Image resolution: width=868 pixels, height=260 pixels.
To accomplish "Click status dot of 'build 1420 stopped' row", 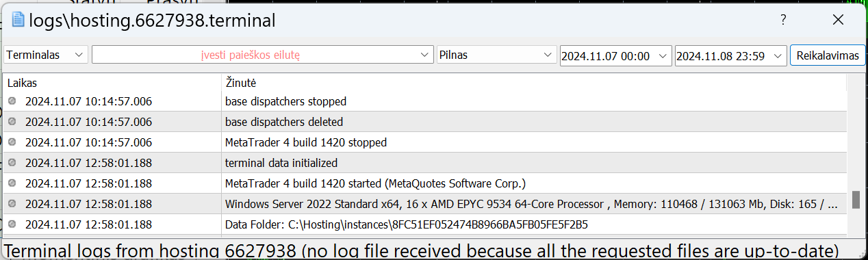I will (x=12, y=142).
